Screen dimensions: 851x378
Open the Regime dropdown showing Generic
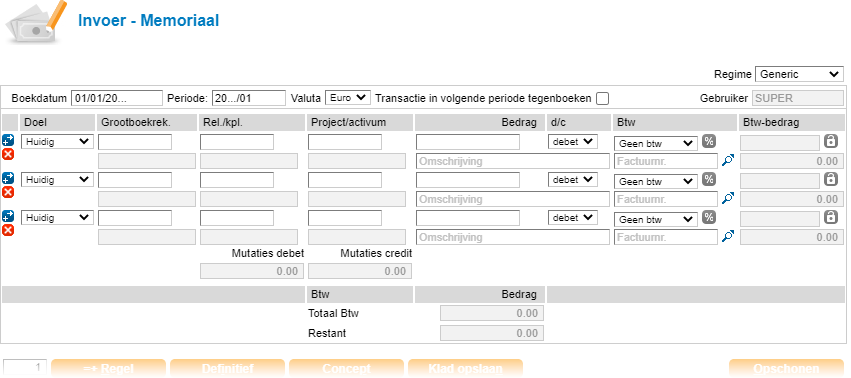coord(799,74)
